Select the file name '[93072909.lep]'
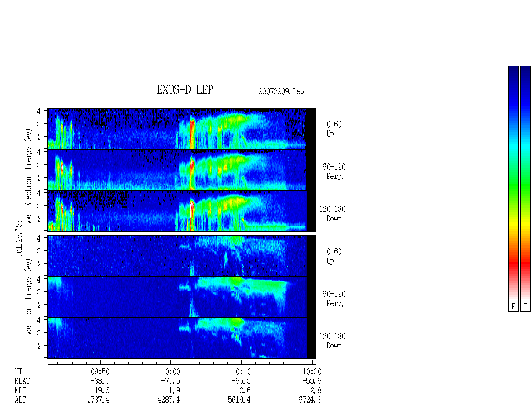Viewport: 532px width, 412px height. [281, 91]
